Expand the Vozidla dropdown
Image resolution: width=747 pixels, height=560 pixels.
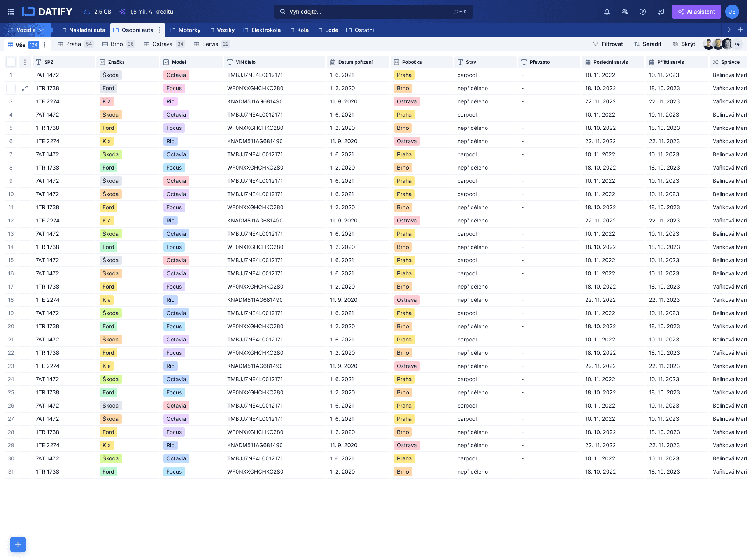26,30
